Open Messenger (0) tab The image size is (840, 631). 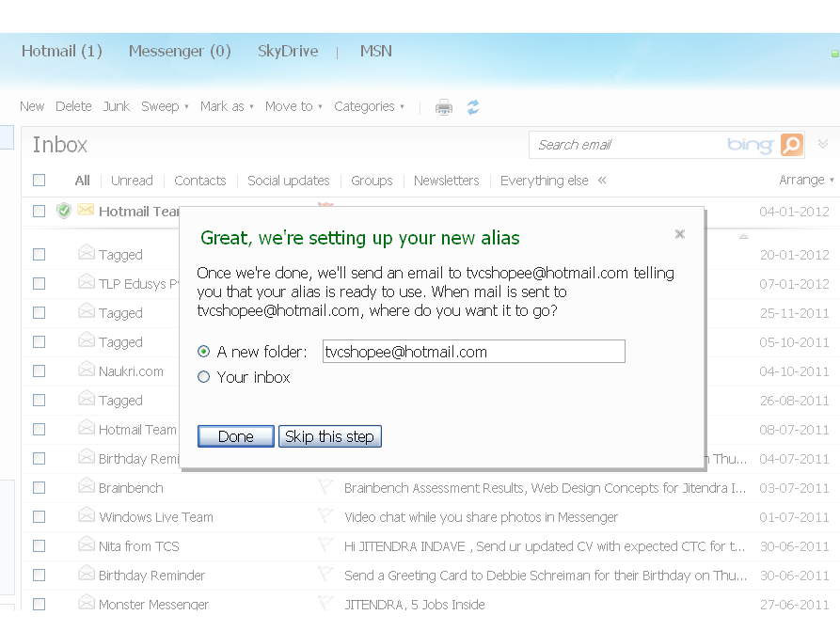pyautogui.click(x=180, y=51)
